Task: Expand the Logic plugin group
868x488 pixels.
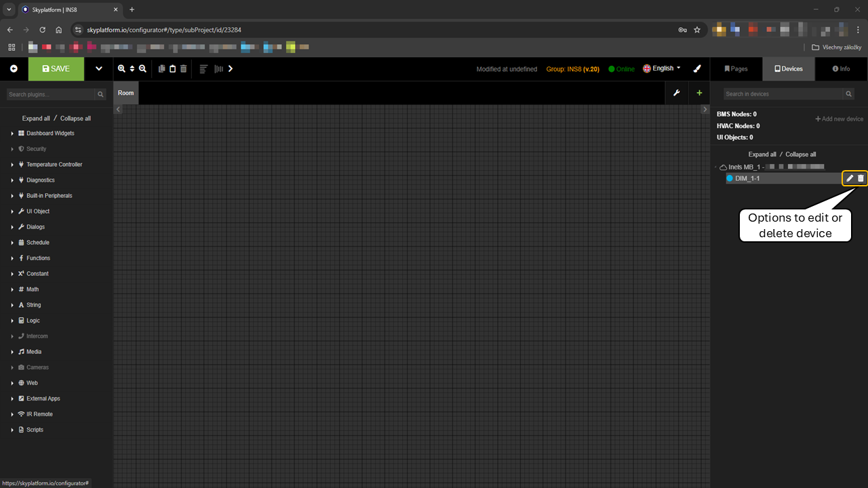Action: tap(33, 321)
